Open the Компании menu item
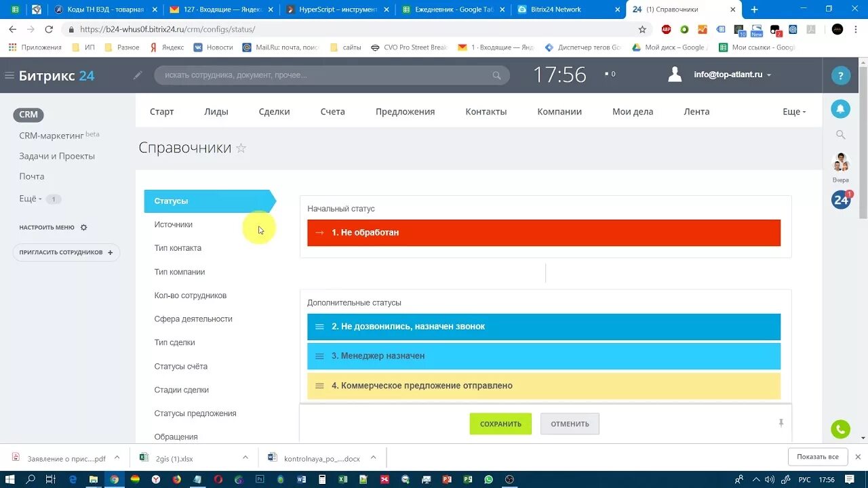Image resolution: width=868 pixels, height=488 pixels. tap(559, 112)
